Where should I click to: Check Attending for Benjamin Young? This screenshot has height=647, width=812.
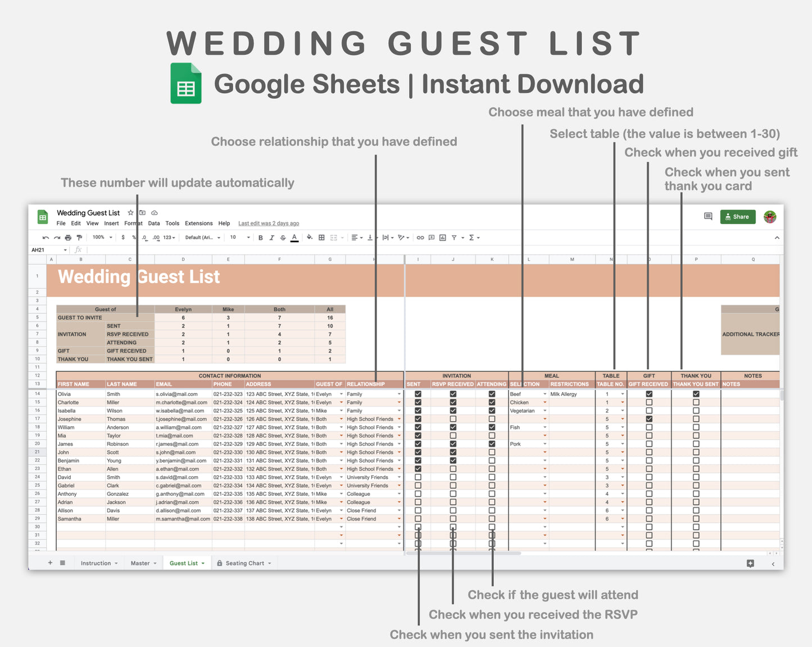pyautogui.click(x=492, y=461)
